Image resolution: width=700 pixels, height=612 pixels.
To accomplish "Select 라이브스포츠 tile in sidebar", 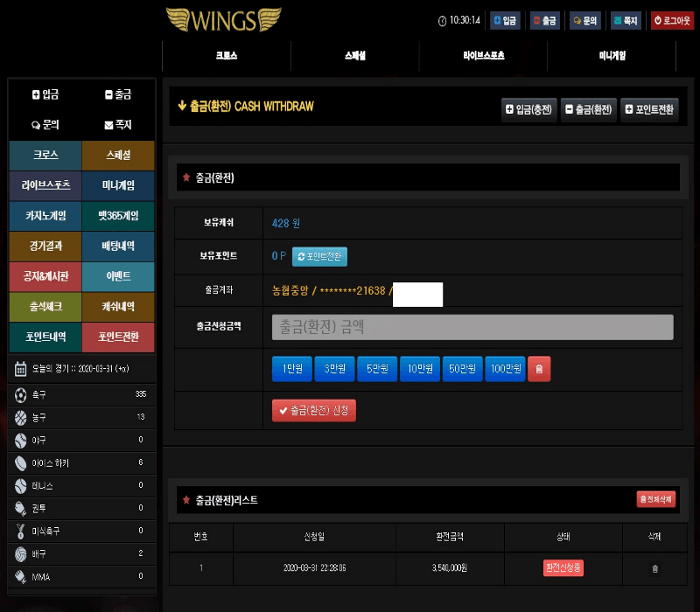I will pos(45,185).
